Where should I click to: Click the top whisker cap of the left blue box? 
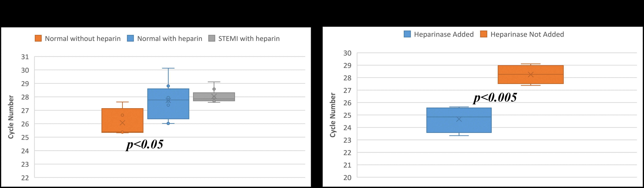[168, 68]
